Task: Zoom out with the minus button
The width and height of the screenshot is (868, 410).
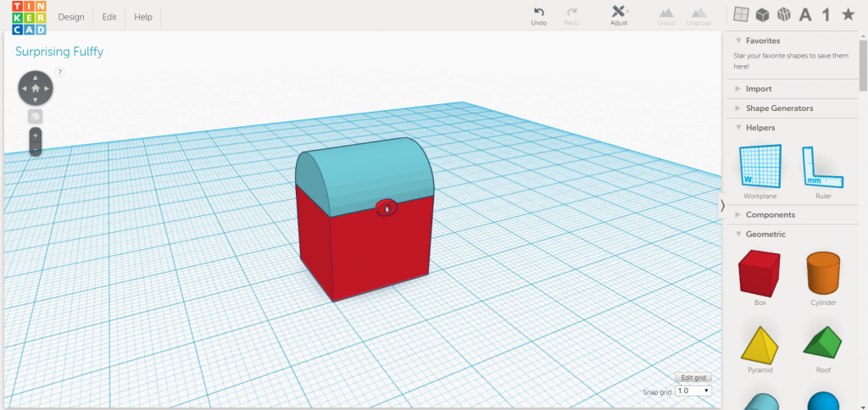Action: pos(36,149)
